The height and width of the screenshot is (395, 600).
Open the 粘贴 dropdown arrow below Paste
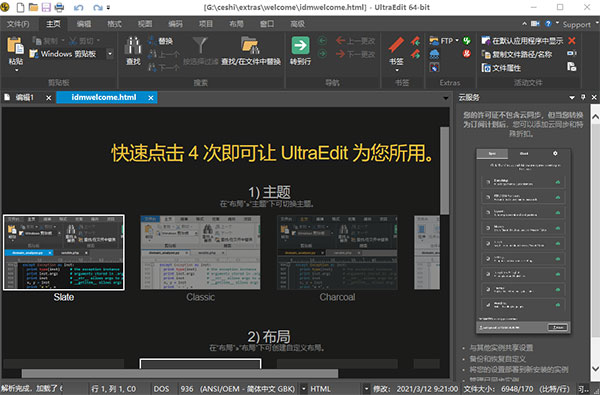coord(16,70)
